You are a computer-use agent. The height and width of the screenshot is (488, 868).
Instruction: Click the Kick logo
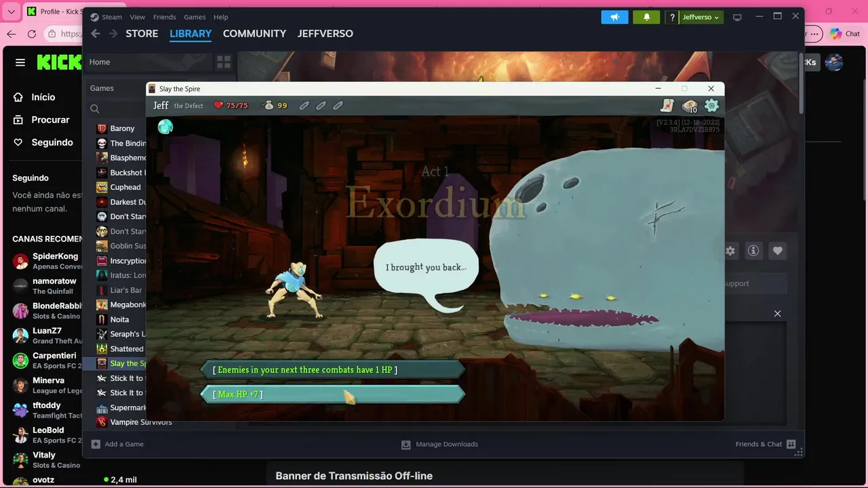(x=59, y=62)
